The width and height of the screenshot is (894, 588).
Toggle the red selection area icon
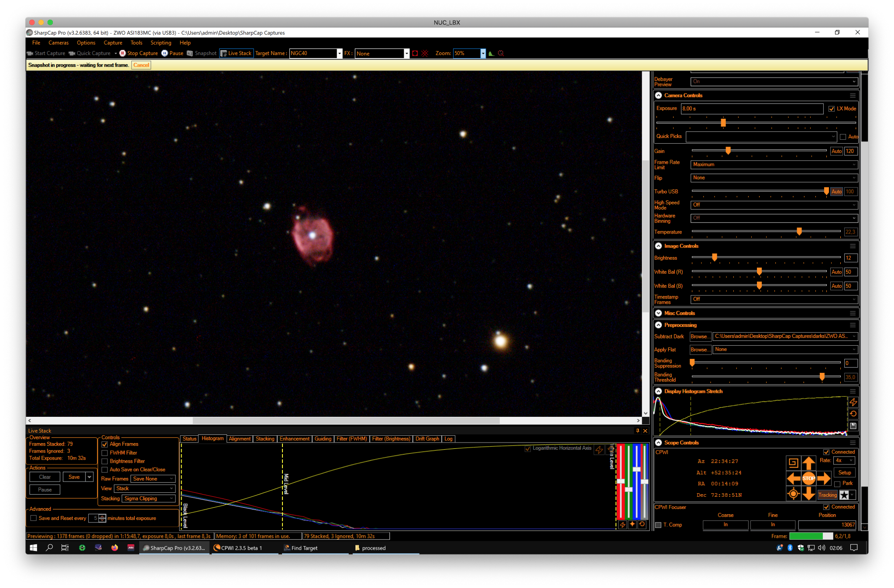pos(415,53)
